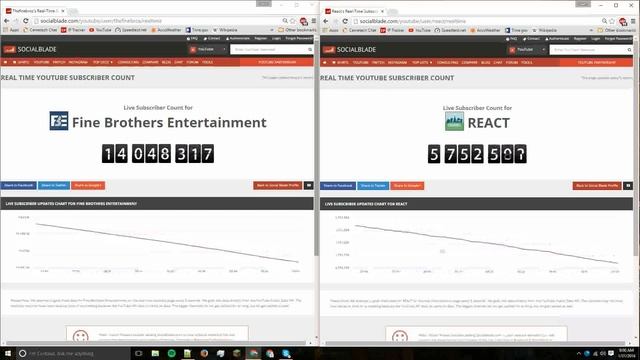Open YouTube platform dropdown in left window
The width and height of the screenshot is (640, 360).
207,49
